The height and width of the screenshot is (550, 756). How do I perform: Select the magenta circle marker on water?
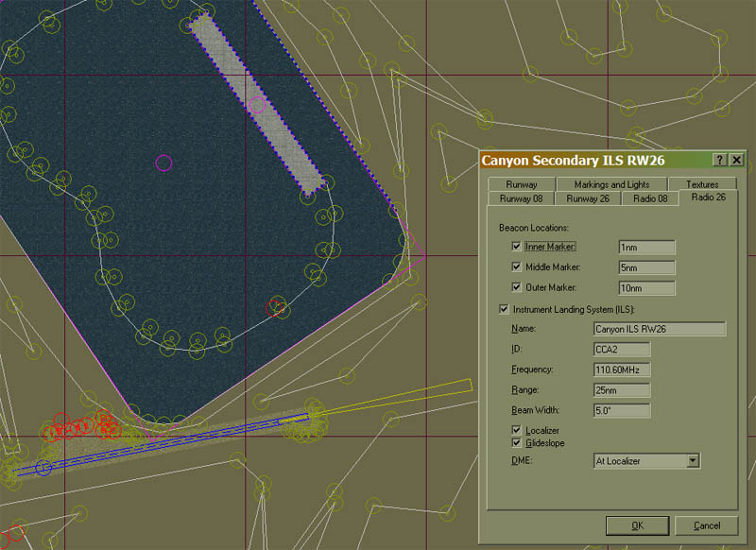tap(163, 163)
